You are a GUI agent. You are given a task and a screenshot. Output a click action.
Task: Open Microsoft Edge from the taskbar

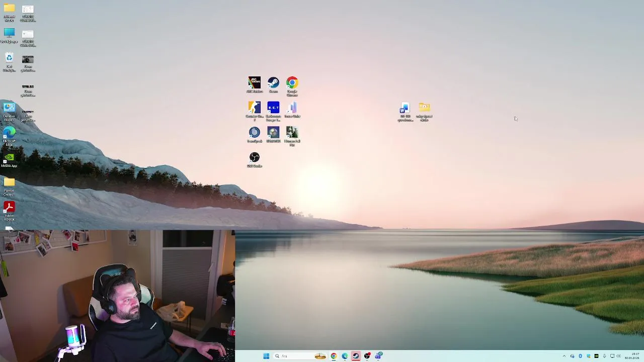coord(345,356)
